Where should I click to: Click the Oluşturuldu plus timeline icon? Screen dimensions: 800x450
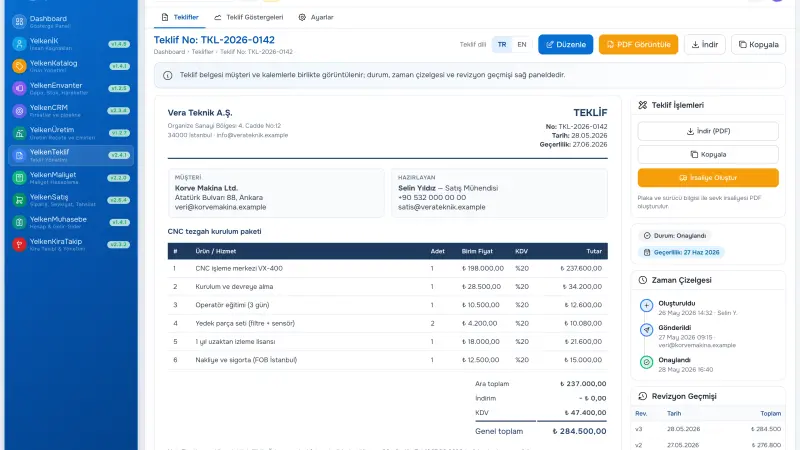(646, 306)
